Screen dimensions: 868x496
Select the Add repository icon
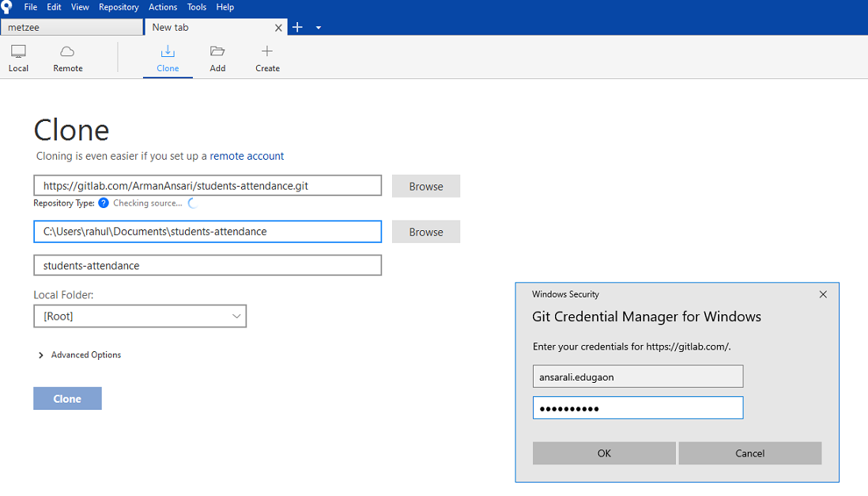pos(217,59)
